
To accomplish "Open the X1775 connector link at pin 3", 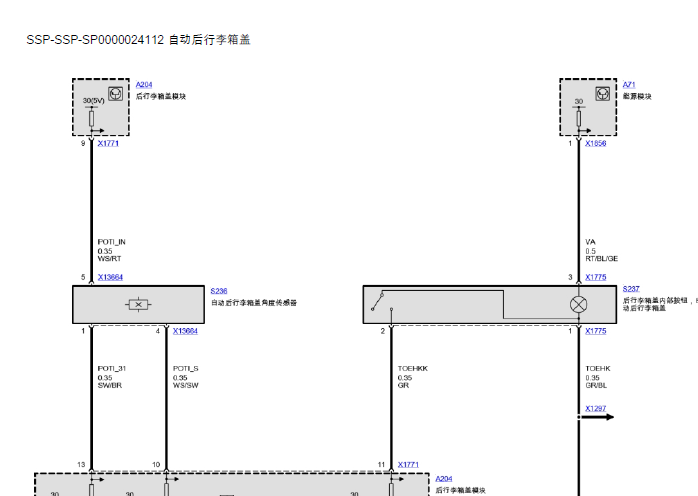I will click(x=596, y=277).
